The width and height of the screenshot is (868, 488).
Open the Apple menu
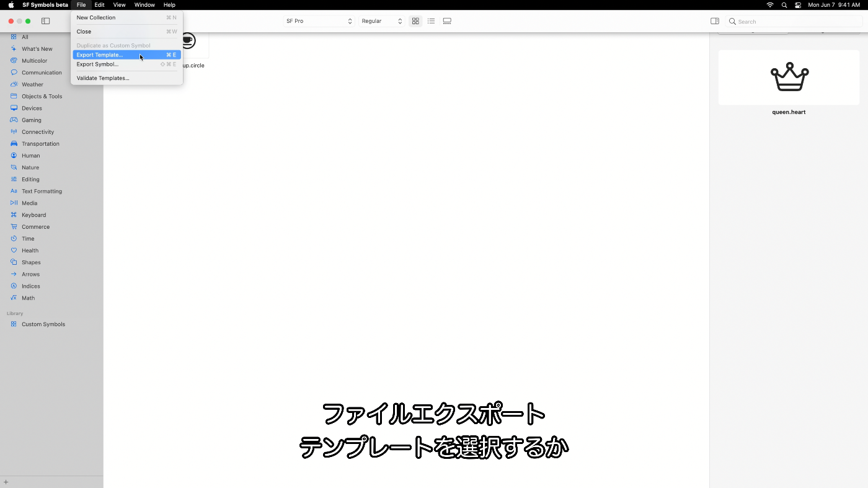[11, 5]
